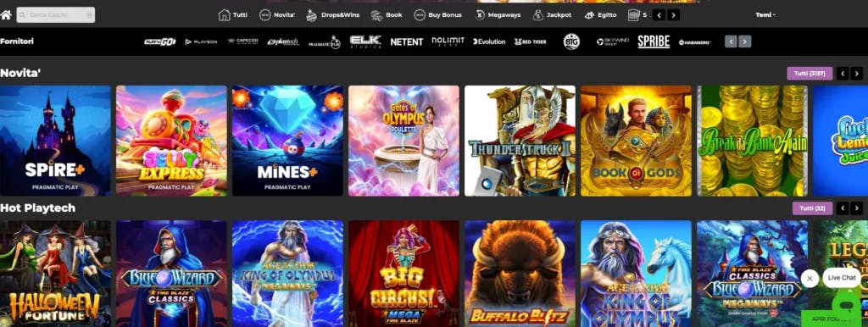
Task: Open the Tutti category tab
Action: pyautogui.click(x=233, y=15)
